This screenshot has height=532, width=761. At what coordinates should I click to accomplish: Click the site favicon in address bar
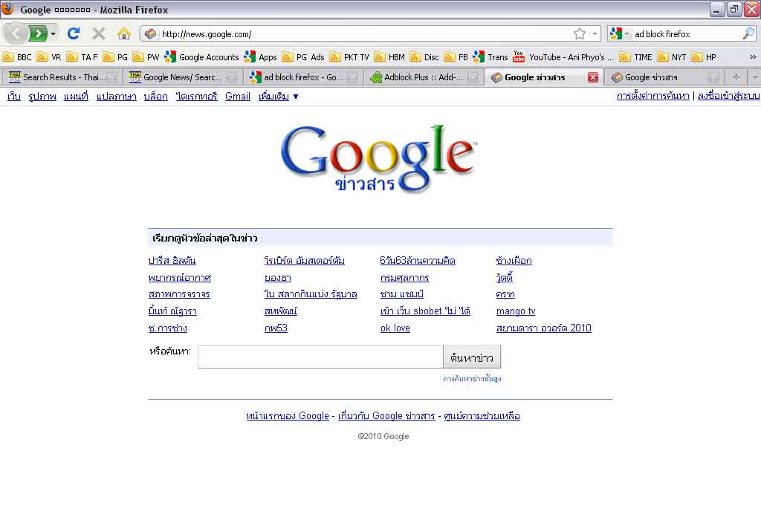(150, 33)
